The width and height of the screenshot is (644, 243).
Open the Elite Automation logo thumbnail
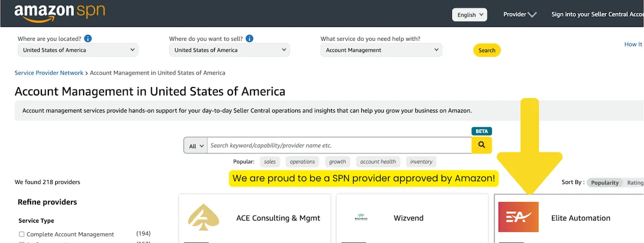(x=518, y=217)
